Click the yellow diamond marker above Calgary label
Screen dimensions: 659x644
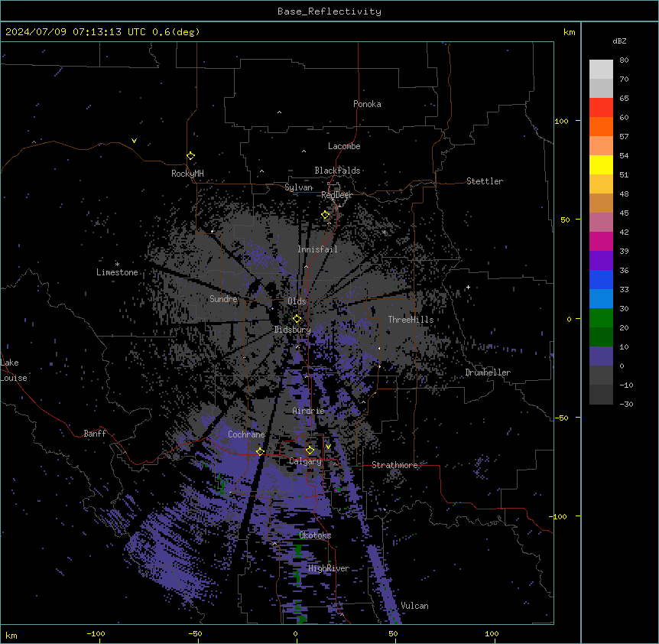[x=310, y=450]
